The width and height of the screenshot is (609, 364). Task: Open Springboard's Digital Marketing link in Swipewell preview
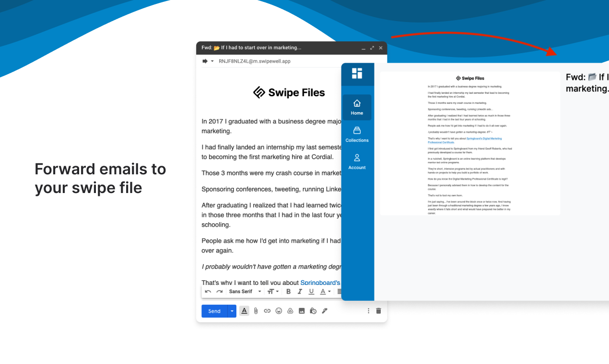465,140
